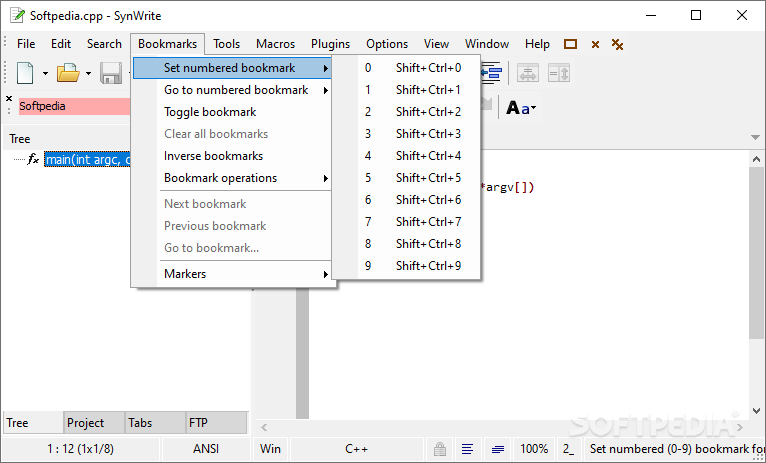Click the double brown X close-all icon

click(x=617, y=44)
